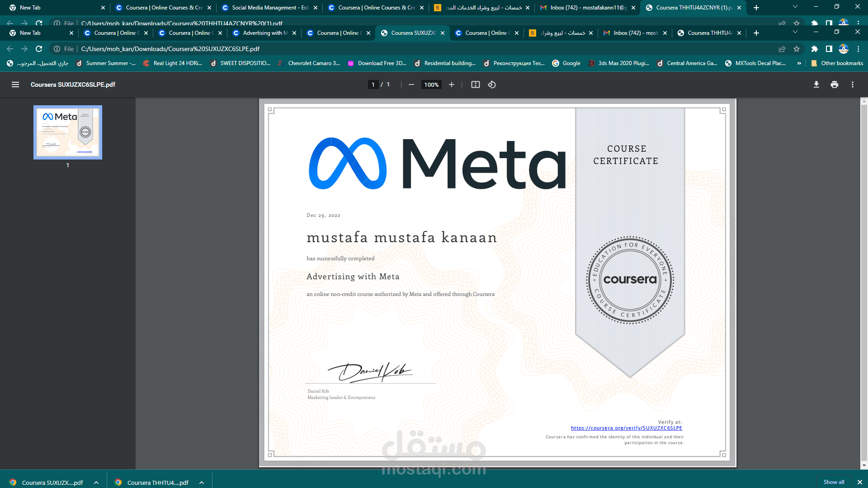This screenshot has width=868, height=488.
Task: Bookmark this page with the star icon
Action: coord(796,49)
